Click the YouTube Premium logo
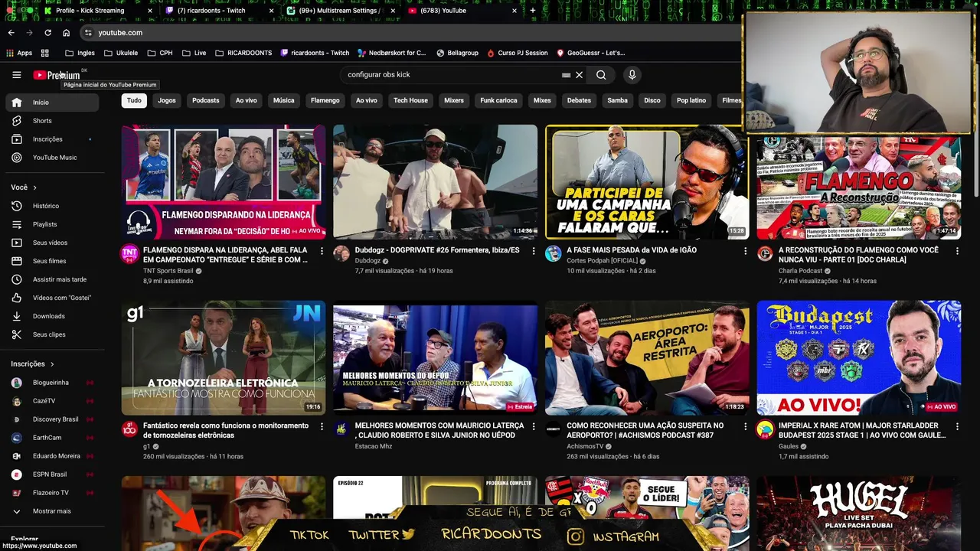Screen dimensions: 980x551 [x=56, y=74]
